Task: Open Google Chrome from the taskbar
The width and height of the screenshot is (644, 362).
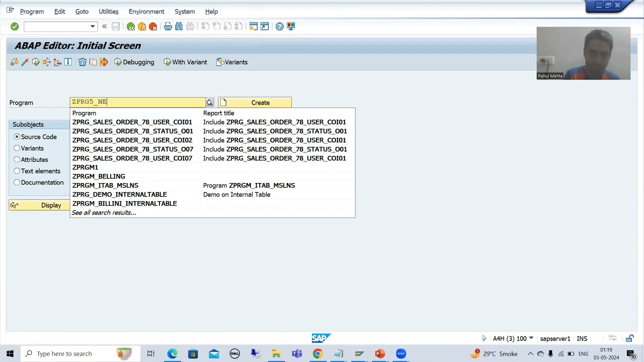Action: point(317,353)
